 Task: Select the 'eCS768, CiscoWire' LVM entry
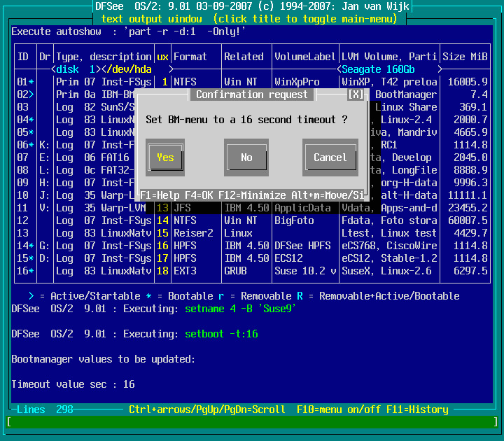(389, 246)
